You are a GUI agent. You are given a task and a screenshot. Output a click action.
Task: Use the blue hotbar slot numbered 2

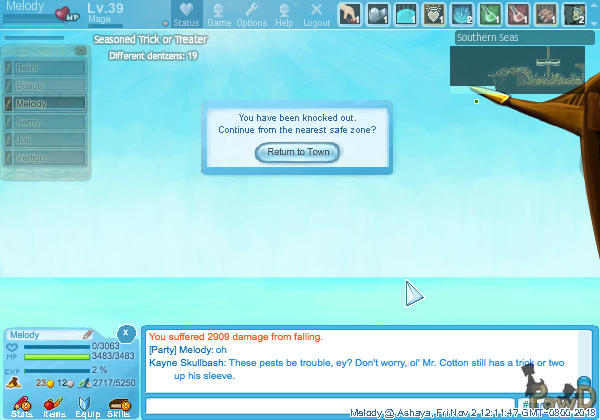point(462,13)
